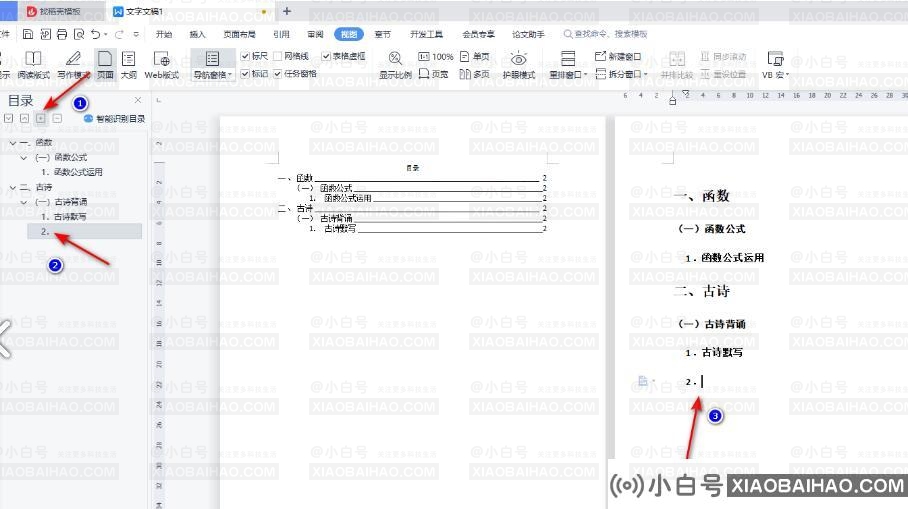
Task: Open the 页面布局 ribbon tab
Action: point(240,34)
